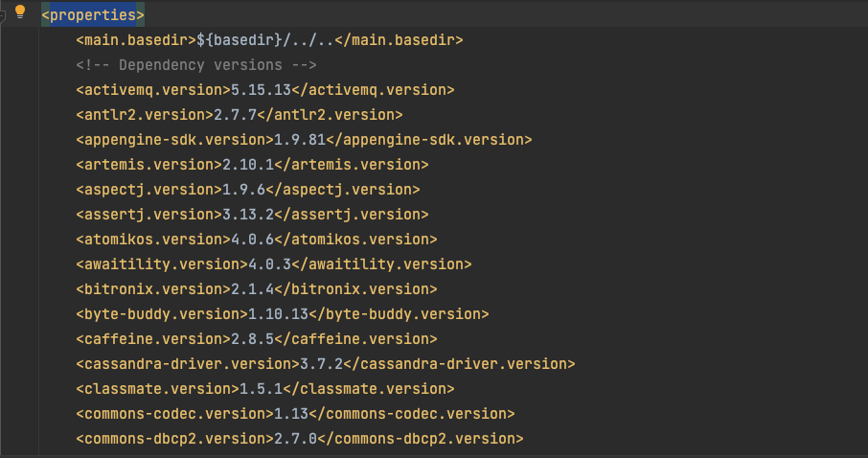Click the opening <byte-buddy.version> tag
The height and width of the screenshot is (458, 868).
tap(162, 314)
